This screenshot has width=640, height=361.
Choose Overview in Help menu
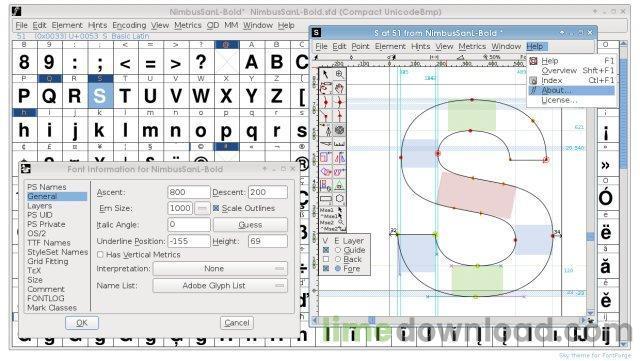click(571, 71)
